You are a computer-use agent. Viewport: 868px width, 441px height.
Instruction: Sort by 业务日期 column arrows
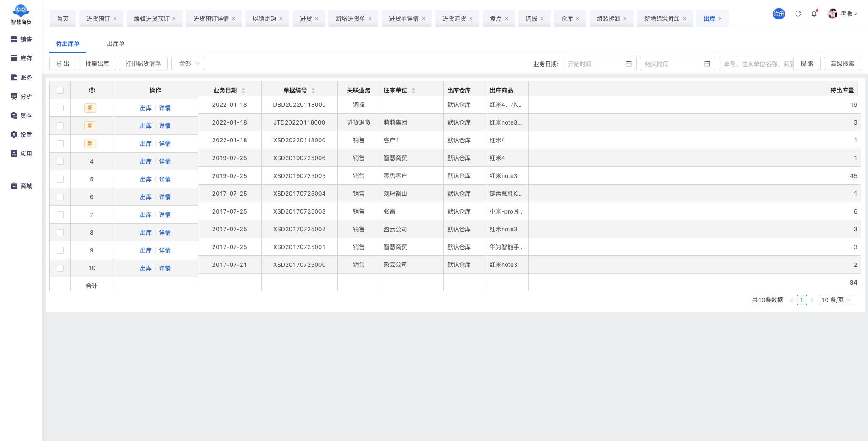pyautogui.click(x=243, y=90)
